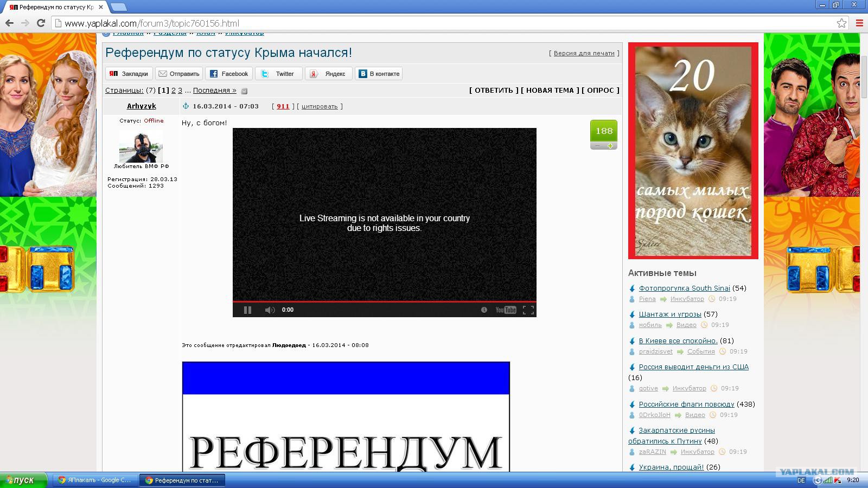Pause the embedded YouTube video
Viewport: 868px width, 488px height.
point(247,310)
